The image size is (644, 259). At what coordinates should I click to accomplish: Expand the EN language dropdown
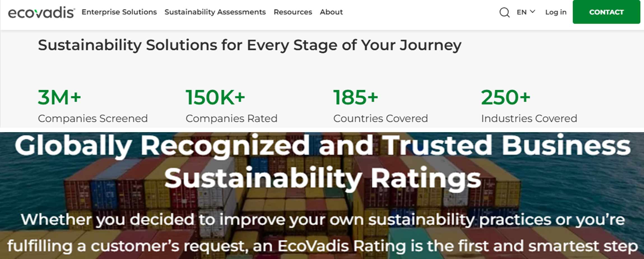[x=522, y=12]
